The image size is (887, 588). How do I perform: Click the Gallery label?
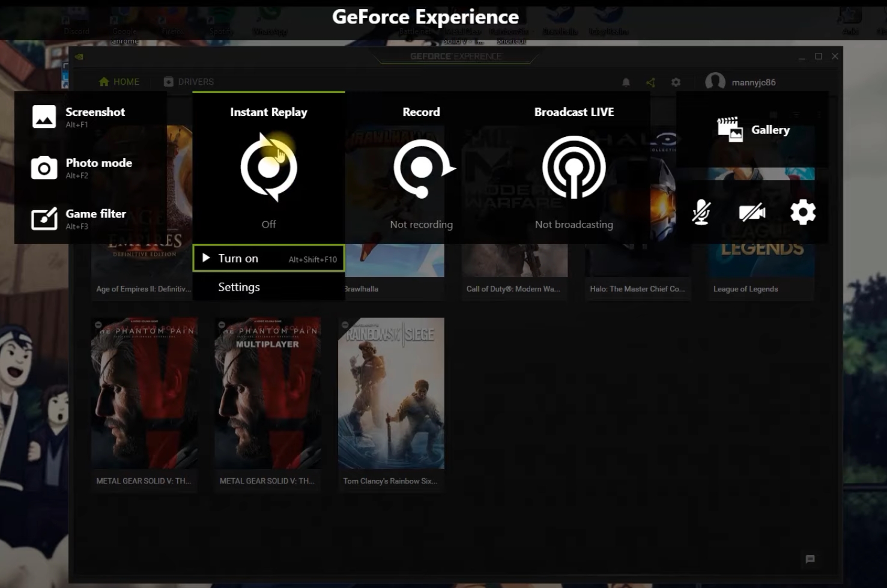770,130
